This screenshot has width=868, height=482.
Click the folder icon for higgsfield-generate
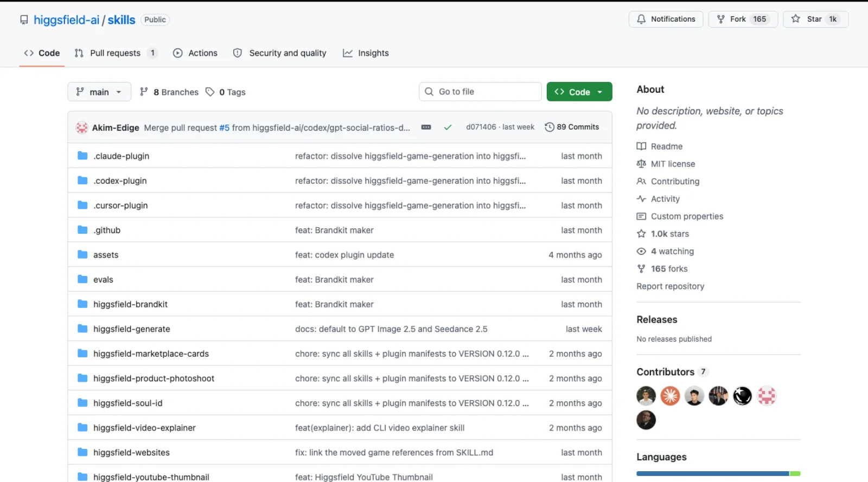[82, 329]
